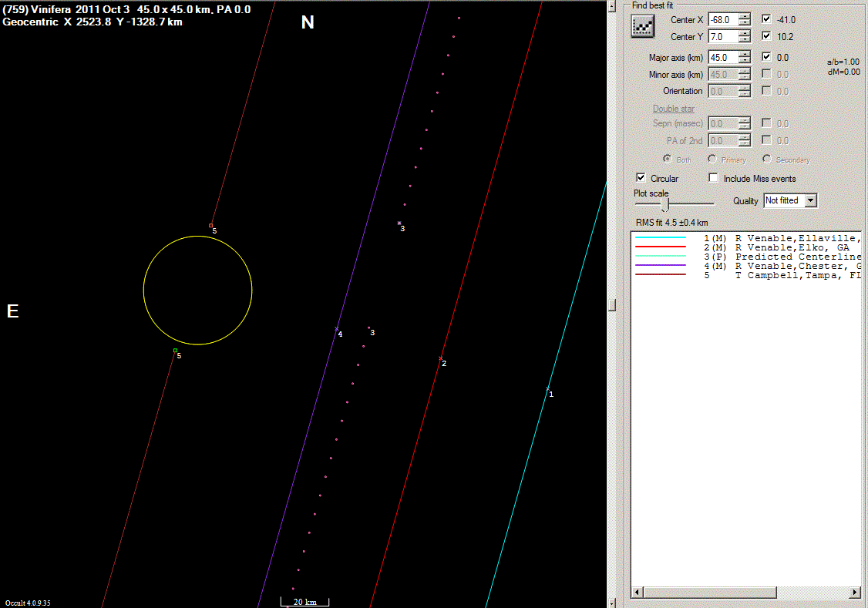Click the plot's vertical scrollbar thumb
868x608 pixels.
click(612, 305)
